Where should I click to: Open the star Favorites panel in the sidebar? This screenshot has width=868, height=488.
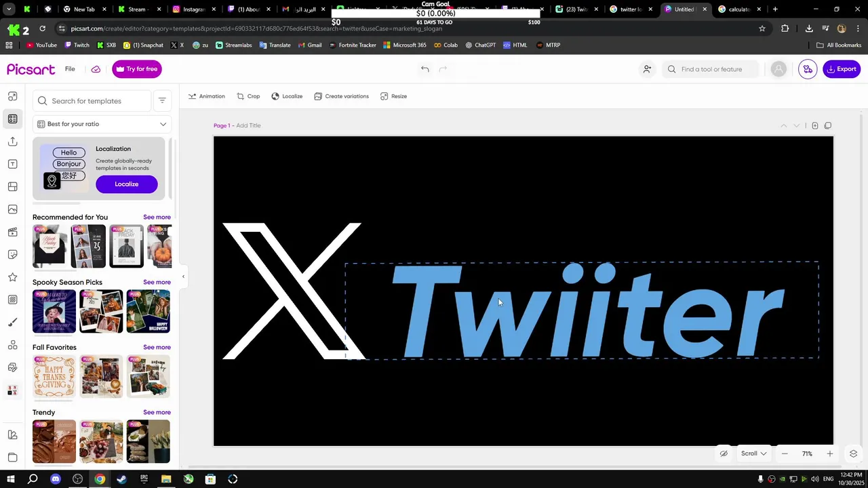pos(12,277)
